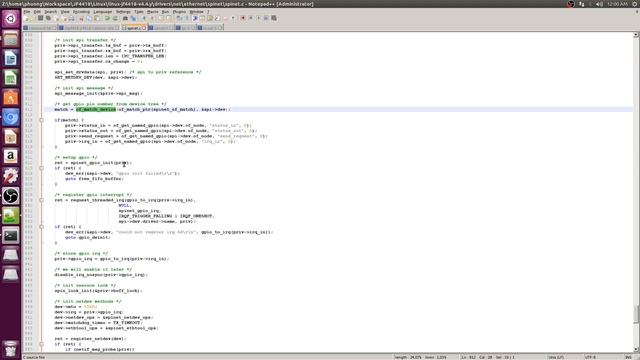This screenshot has width=640, height=360.
Task: Click the goto gpio_deinit line
Action: tap(88, 237)
